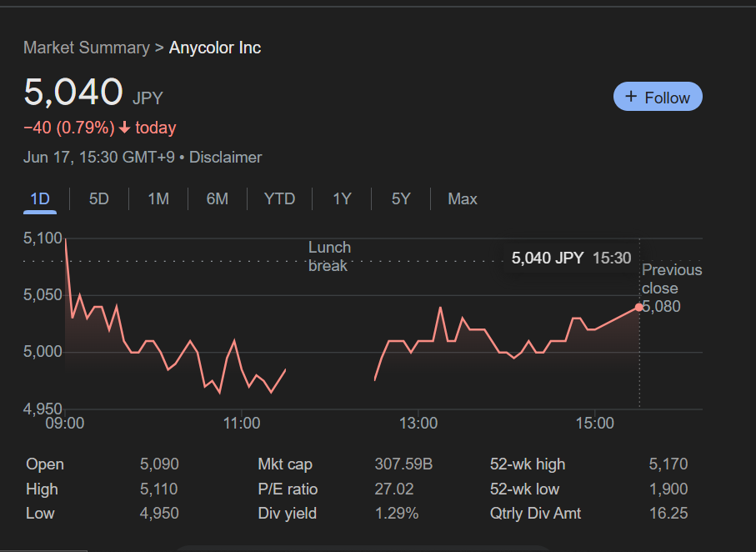The image size is (756, 552).
Task: Click the P/E ratio value 27.02
Action: pyautogui.click(x=394, y=489)
